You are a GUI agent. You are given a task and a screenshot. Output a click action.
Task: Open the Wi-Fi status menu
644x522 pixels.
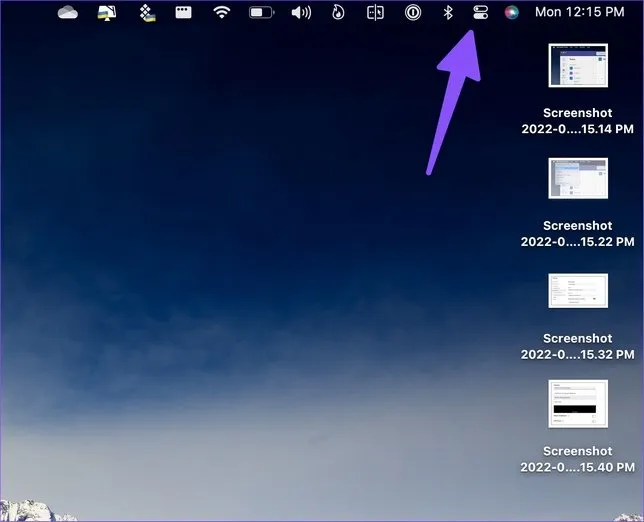click(222, 13)
